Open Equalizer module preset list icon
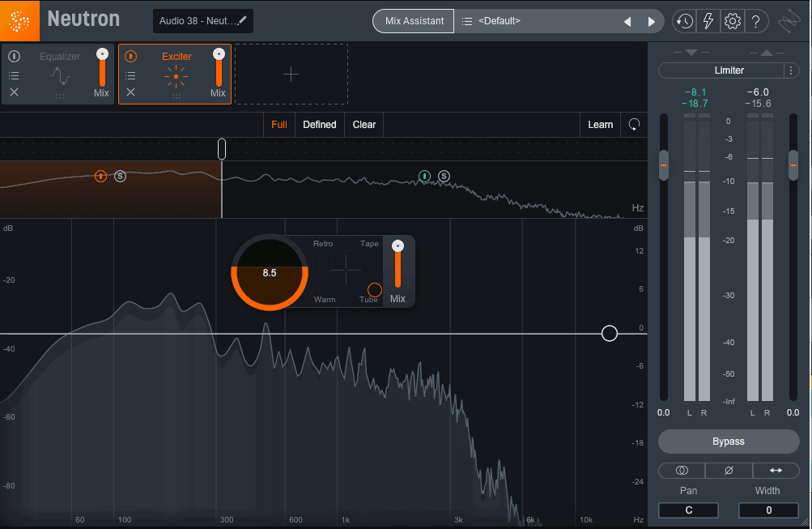The image size is (812, 529). 14,75
